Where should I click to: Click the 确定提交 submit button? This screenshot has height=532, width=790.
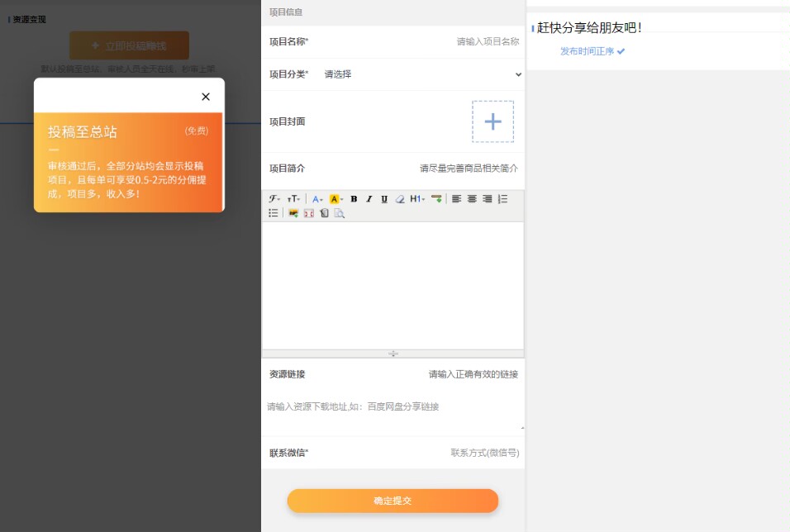point(393,501)
